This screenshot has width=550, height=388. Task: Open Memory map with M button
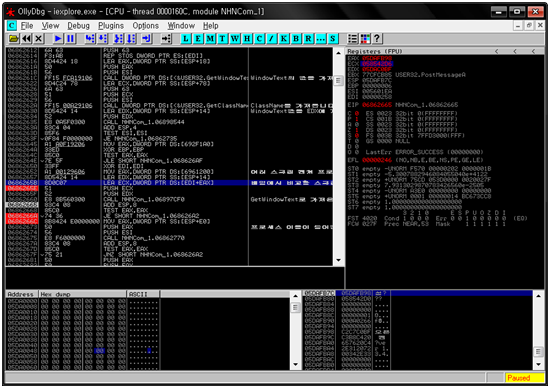(x=210, y=39)
